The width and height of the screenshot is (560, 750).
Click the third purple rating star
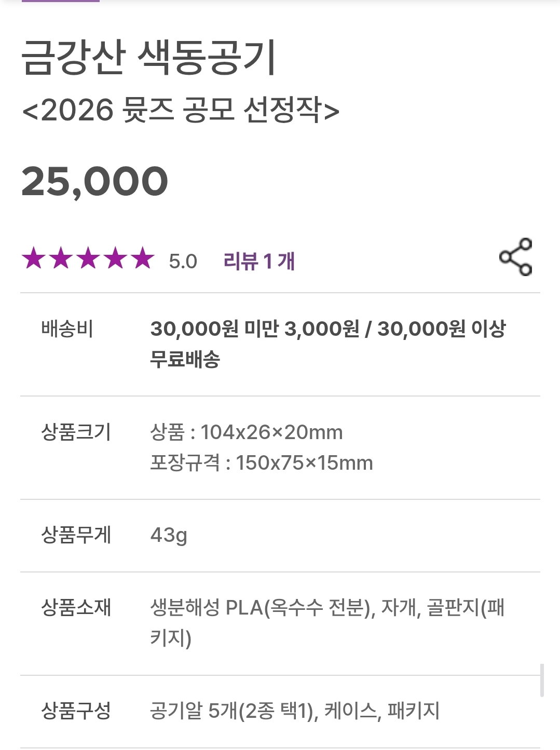(x=88, y=258)
